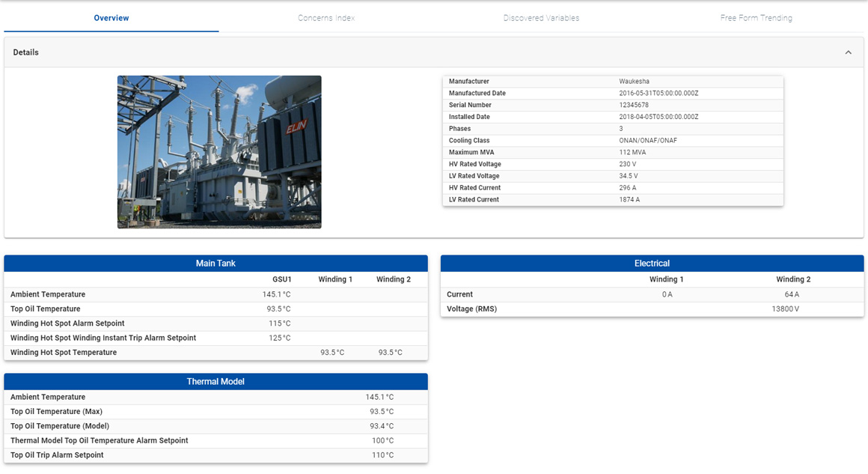Collapse the Details panel chevron
The height and width of the screenshot is (474, 868).
(848, 52)
